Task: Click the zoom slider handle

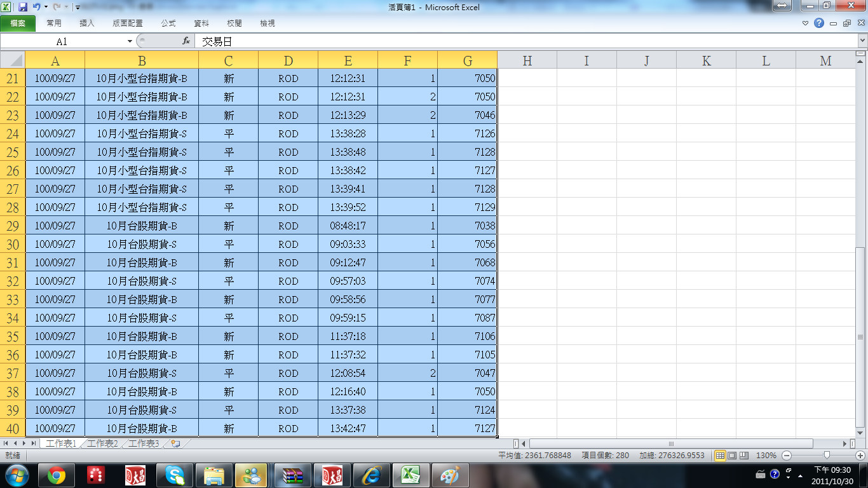Action: point(827,456)
